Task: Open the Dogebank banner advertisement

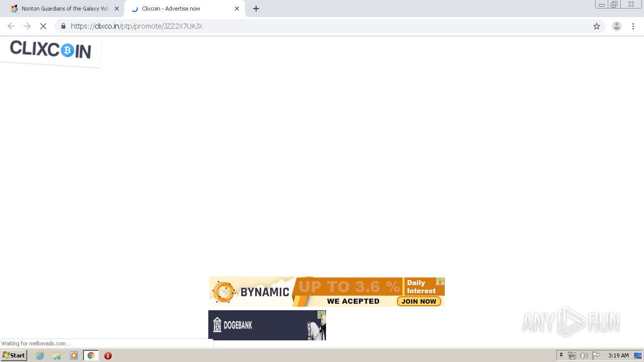Action: [267, 325]
